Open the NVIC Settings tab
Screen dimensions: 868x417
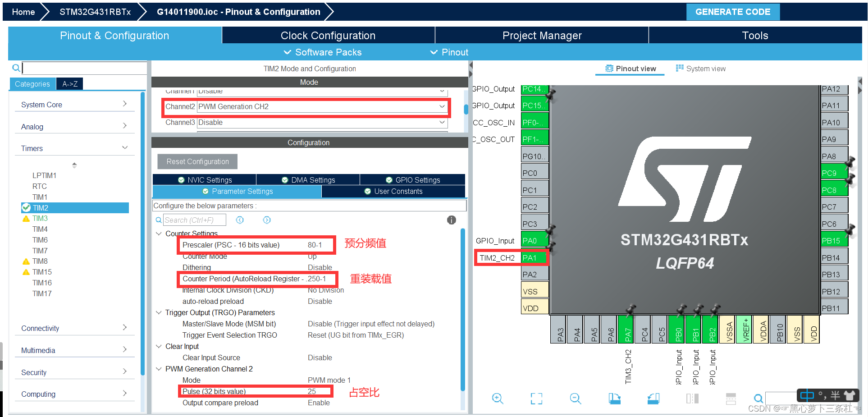point(205,180)
